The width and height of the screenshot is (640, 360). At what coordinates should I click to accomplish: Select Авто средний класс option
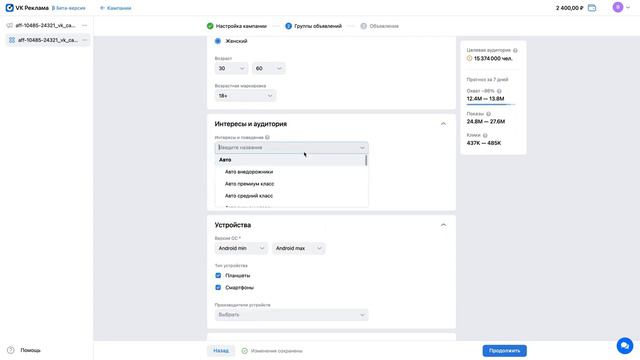click(x=291, y=196)
